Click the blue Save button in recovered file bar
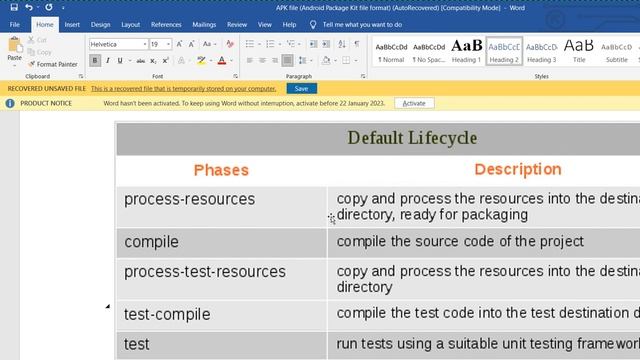The image size is (640, 360). point(301,89)
